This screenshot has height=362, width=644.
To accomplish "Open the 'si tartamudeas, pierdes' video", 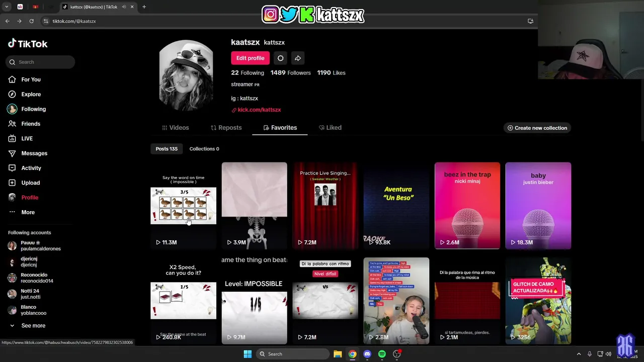I will 467,301.
